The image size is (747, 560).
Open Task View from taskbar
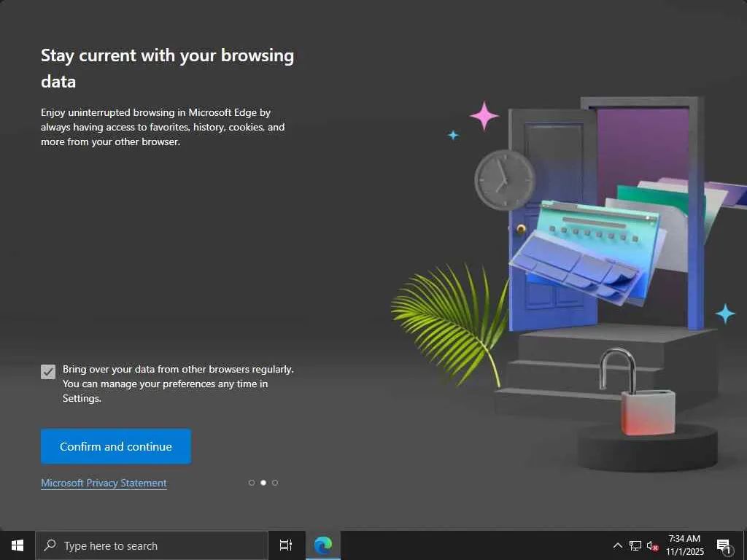286,545
